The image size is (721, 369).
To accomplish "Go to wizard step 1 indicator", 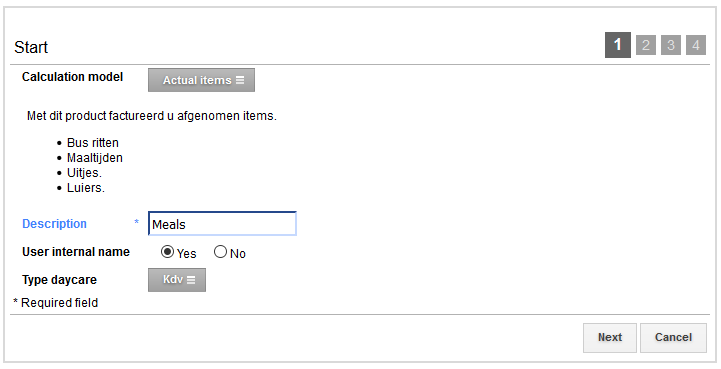I will pyautogui.click(x=618, y=45).
